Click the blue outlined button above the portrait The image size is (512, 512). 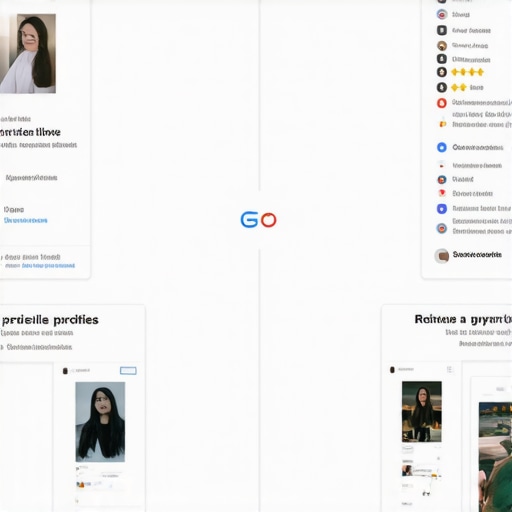pos(128,371)
